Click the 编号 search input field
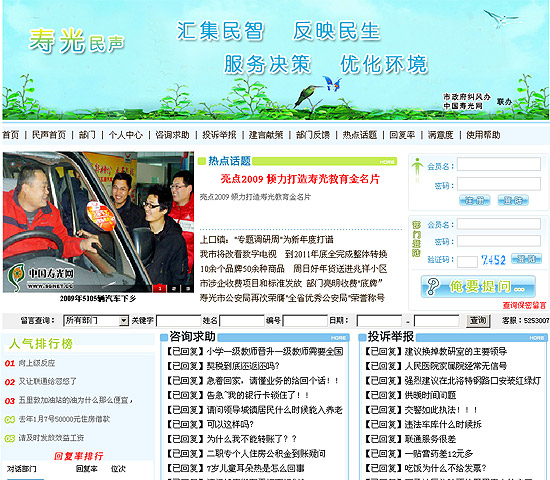This screenshot has height=480, width=550. point(305,321)
